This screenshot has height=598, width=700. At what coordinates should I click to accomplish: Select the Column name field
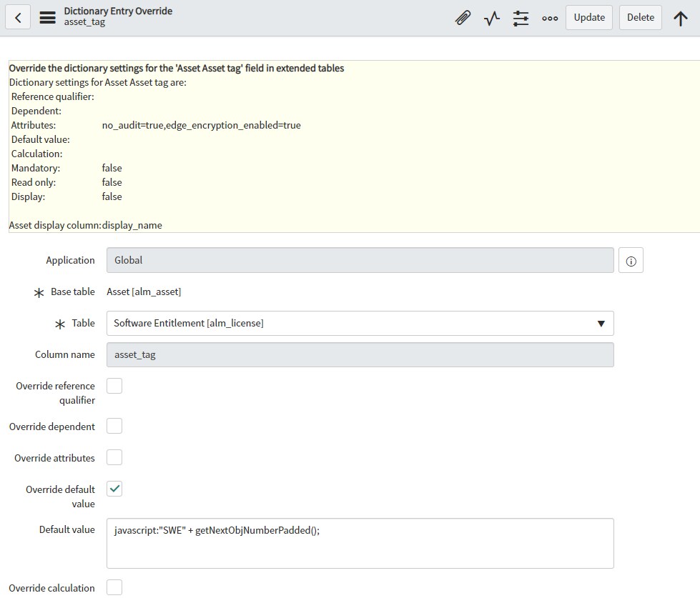[360, 354]
